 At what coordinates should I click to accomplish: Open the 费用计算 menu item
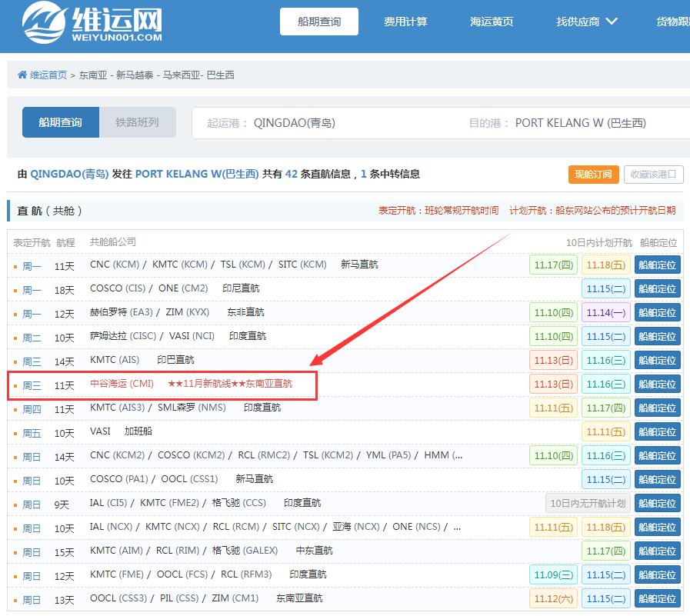point(405,22)
